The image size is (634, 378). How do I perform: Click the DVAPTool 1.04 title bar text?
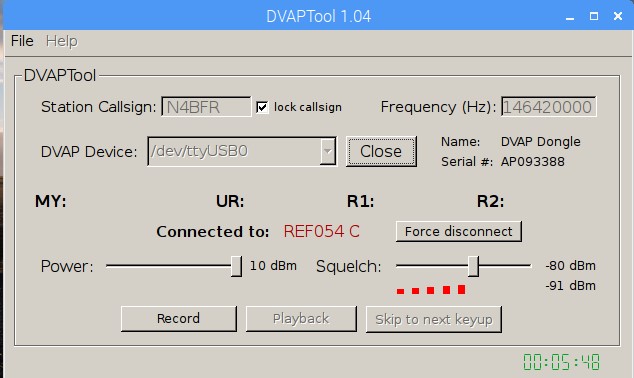[319, 17]
